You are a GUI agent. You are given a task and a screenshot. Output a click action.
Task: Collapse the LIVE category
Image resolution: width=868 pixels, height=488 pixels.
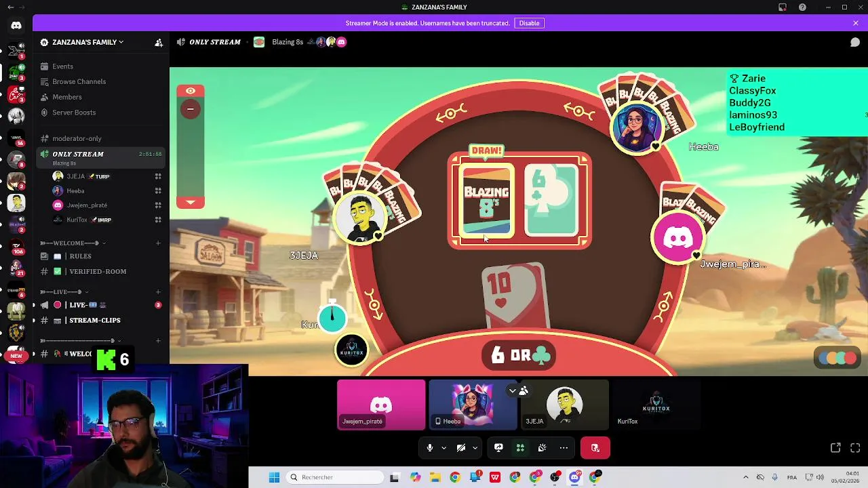point(64,291)
